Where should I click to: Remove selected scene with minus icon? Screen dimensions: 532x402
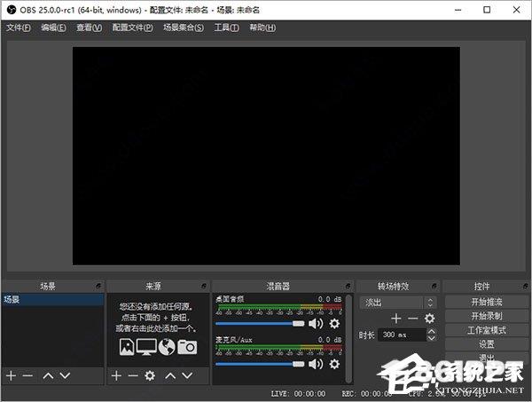click(27, 375)
